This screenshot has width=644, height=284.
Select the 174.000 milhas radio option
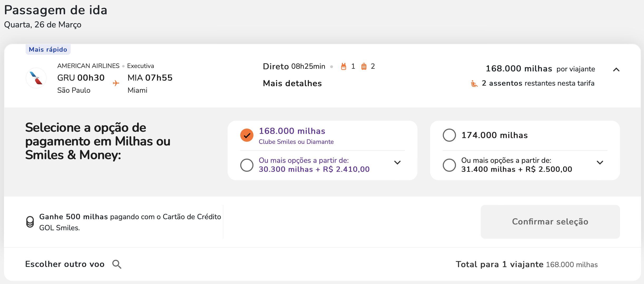click(x=449, y=135)
